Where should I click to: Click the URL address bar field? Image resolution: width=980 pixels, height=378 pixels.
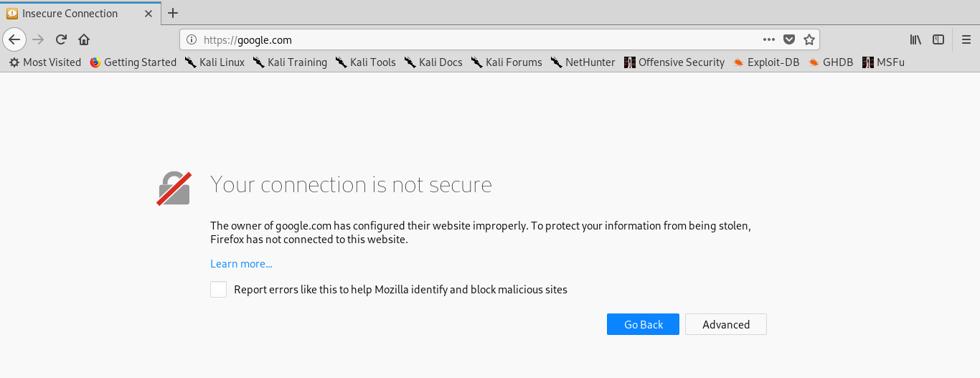click(x=473, y=39)
